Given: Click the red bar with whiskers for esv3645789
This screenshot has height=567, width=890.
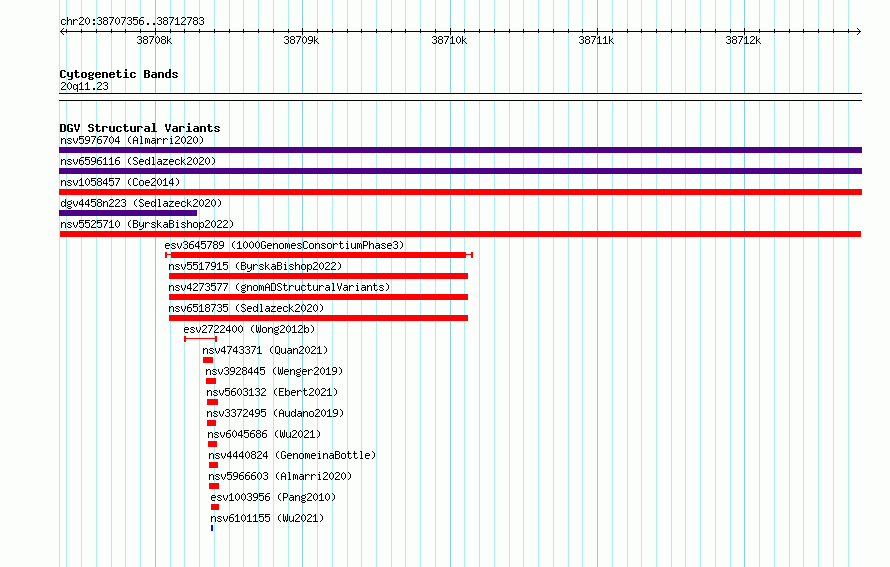Looking at the screenshot, I should point(319,255).
